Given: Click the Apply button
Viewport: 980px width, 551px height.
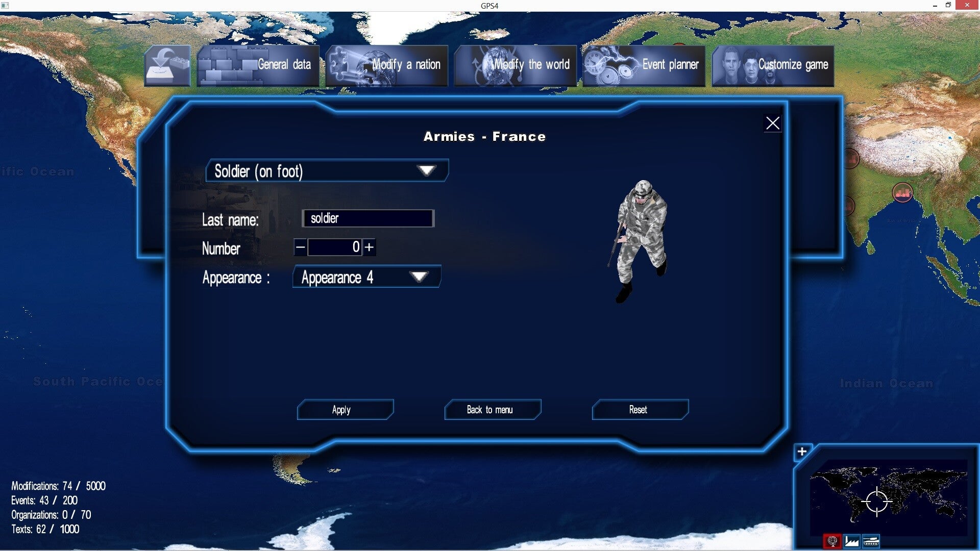Looking at the screenshot, I should [342, 409].
